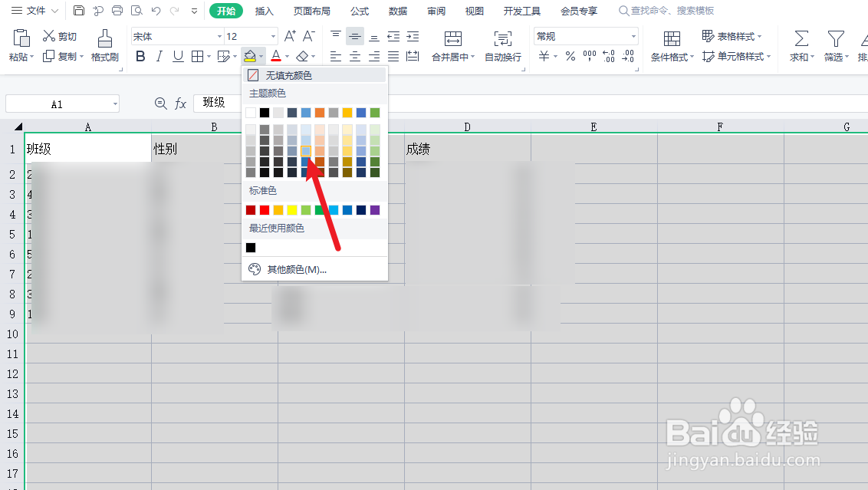Viewport: 868px width, 490px height.
Task: Click Merge and Center icon
Action: click(453, 38)
